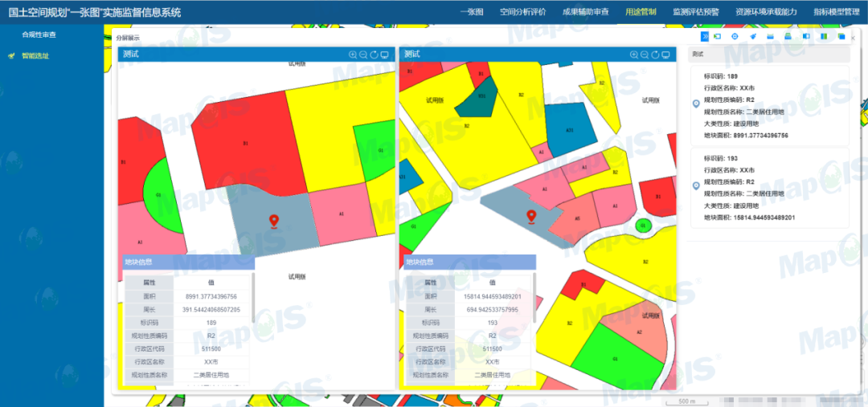This screenshot has width=868, height=407.
Task: Click 511500 code in right table
Action: [492, 349]
